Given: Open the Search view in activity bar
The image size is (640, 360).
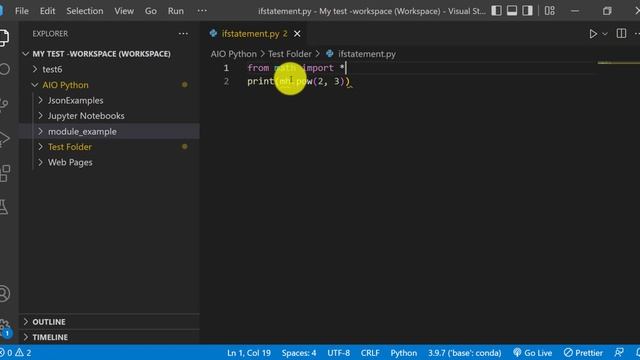Looking at the screenshot, I should point(4,69).
